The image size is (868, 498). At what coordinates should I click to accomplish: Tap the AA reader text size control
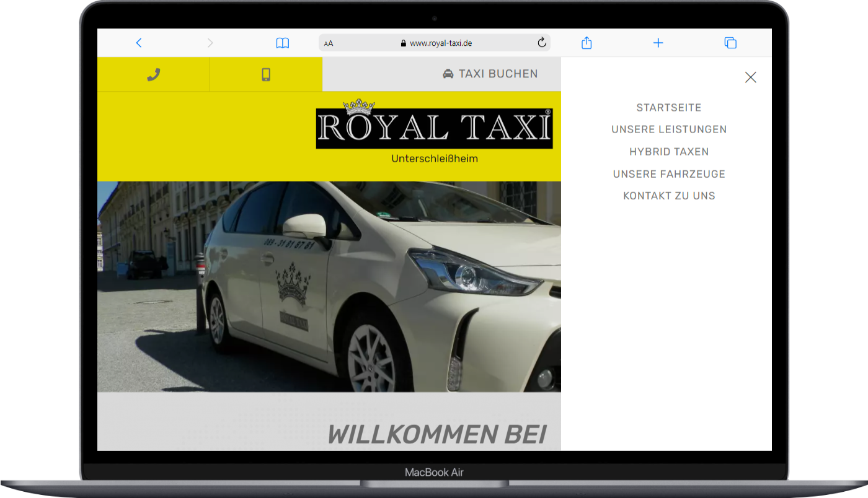click(329, 43)
